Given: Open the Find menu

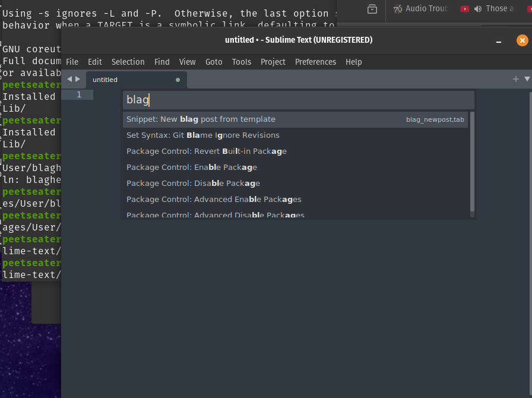Looking at the screenshot, I should (162, 62).
